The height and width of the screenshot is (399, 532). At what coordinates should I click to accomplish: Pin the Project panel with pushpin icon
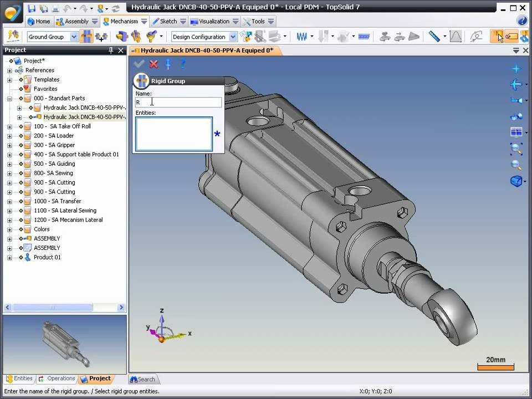(111, 50)
